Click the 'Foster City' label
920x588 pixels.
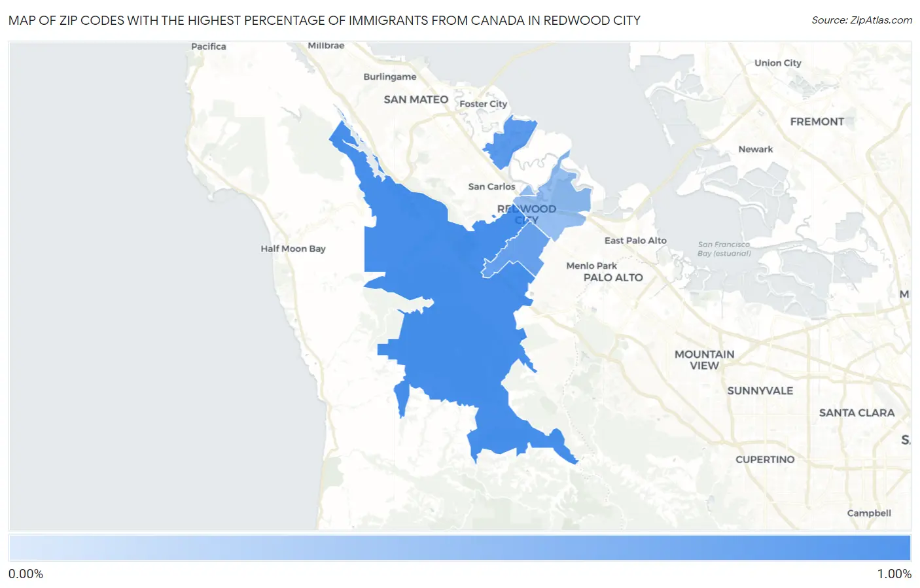[483, 104]
